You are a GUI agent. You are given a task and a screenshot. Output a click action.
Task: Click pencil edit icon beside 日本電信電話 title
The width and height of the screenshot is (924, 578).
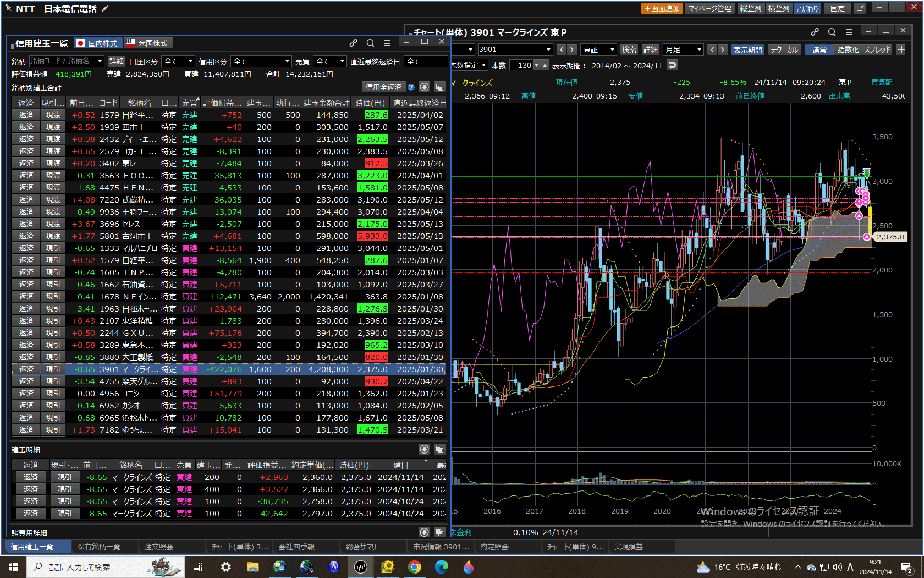click(105, 8)
